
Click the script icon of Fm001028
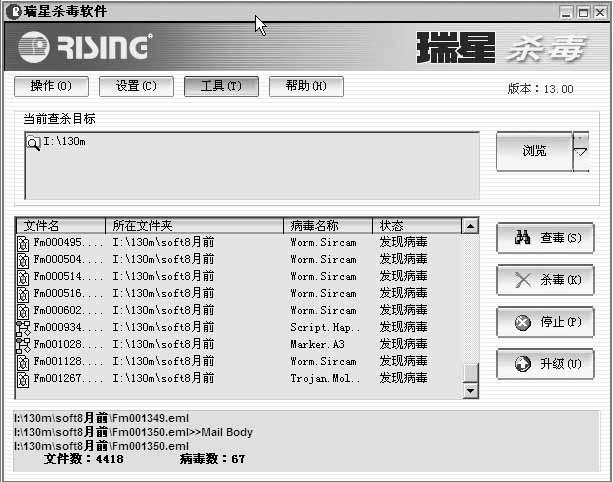click(x=23, y=346)
